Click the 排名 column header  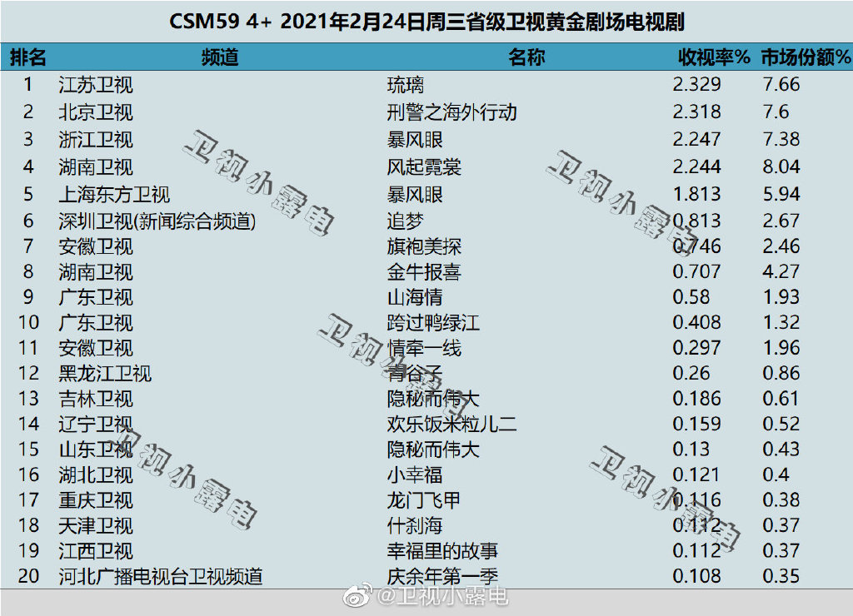pyautogui.click(x=27, y=57)
